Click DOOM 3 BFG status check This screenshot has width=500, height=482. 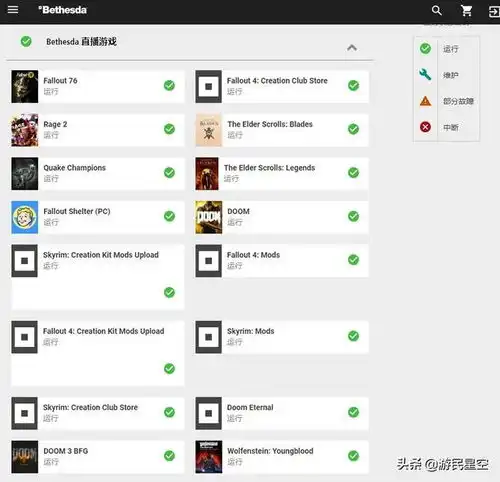[169, 456]
